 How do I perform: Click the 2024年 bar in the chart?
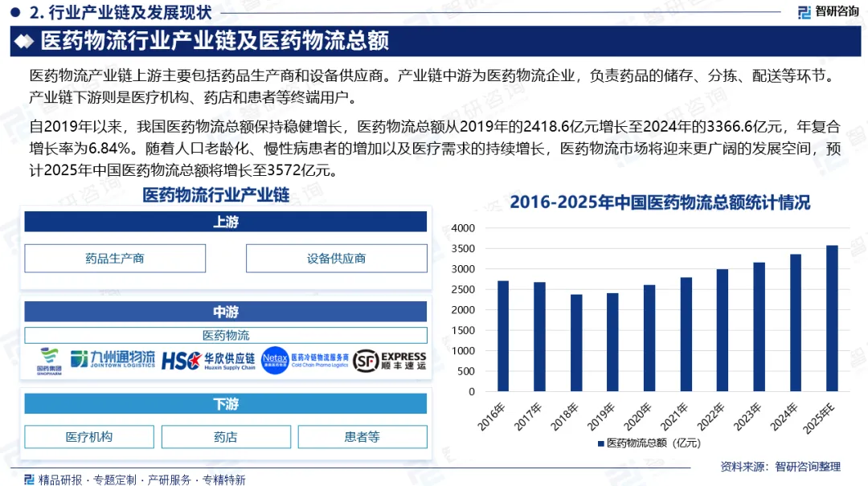[796, 323]
